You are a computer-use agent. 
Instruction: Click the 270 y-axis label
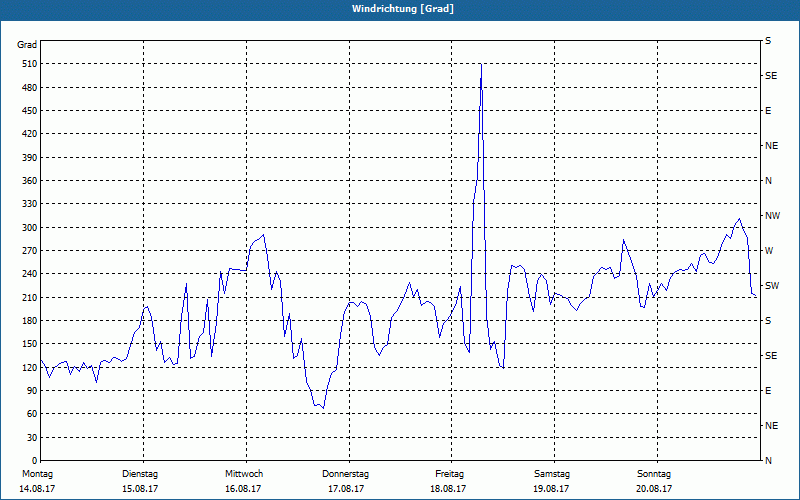tap(30, 251)
